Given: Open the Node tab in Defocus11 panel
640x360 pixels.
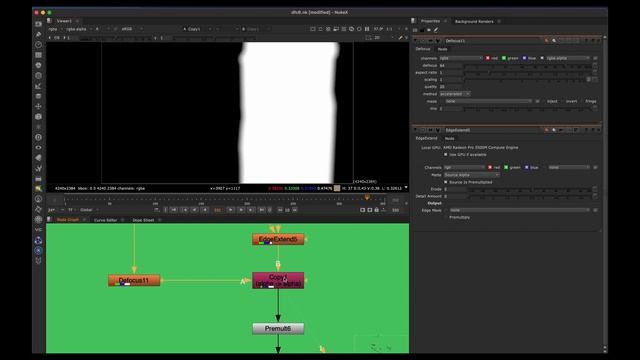Looking at the screenshot, I should tap(442, 49).
